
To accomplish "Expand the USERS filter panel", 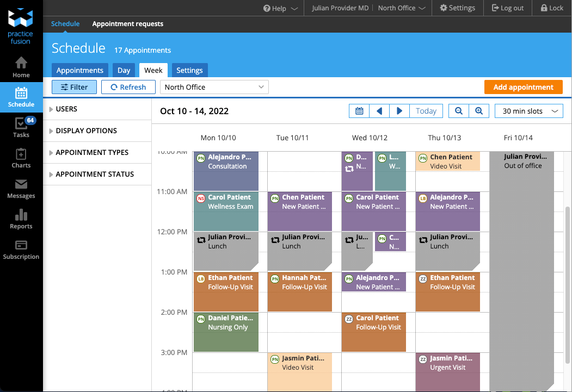I will tap(65, 109).
